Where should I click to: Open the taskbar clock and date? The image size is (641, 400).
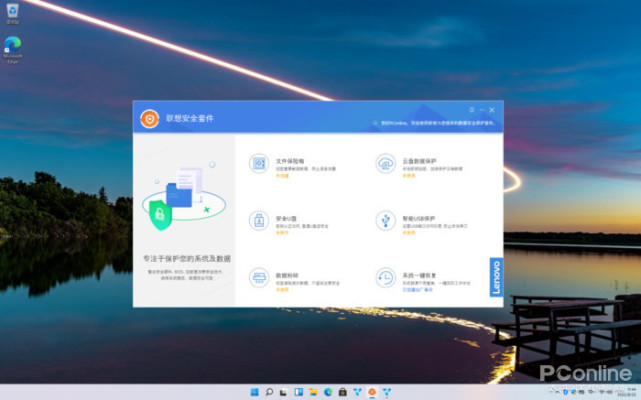(626, 392)
